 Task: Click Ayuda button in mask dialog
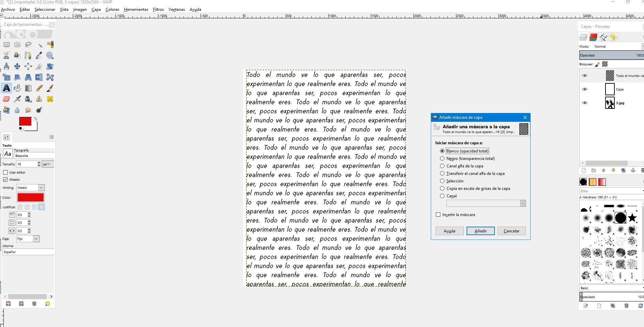tap(450, 231)
